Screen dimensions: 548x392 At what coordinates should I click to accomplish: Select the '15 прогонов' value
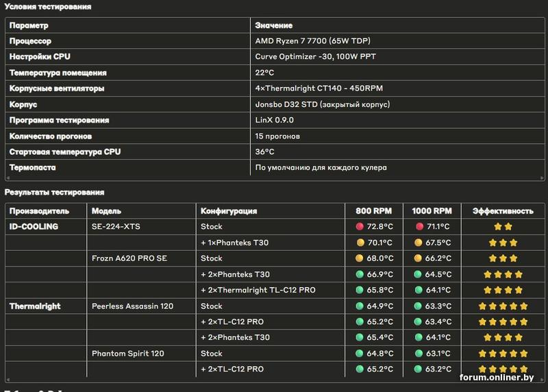coord(277,136)
